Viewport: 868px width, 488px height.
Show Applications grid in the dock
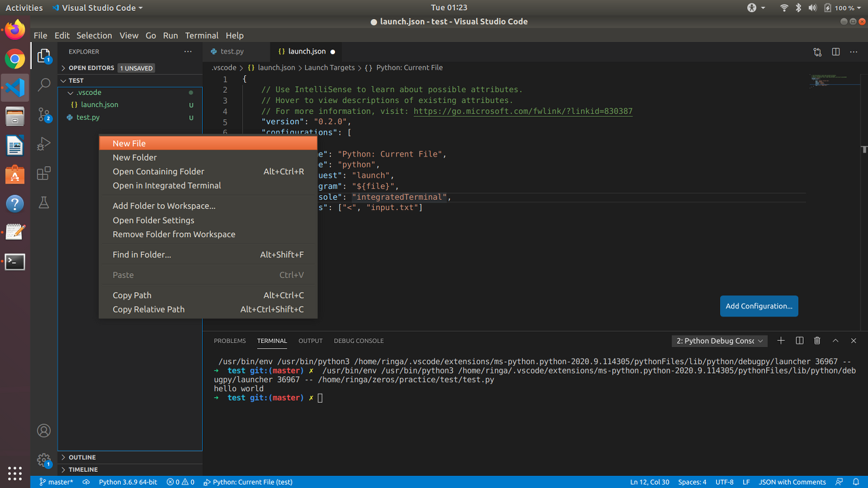click(x=15, y=473)
